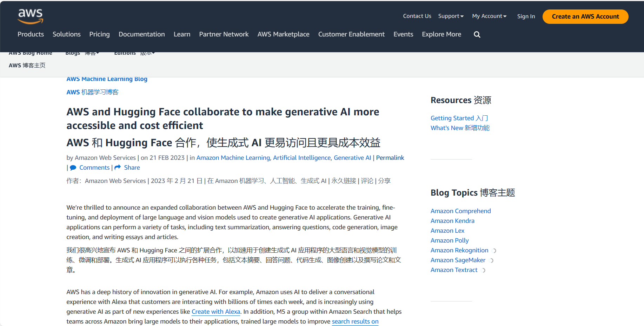Open the search magnifier icon
Image resolution: width=644 pixels, height=326 pixels.
point(477,34)
